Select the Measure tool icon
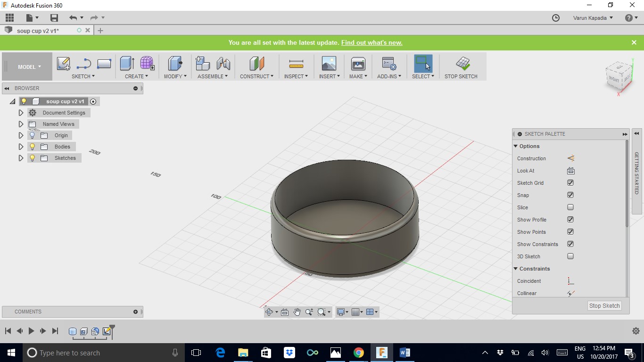 click(296, 63)
